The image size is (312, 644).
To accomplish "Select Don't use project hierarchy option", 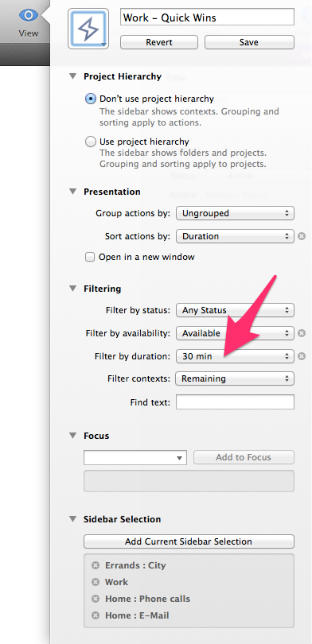I will 91,99.
